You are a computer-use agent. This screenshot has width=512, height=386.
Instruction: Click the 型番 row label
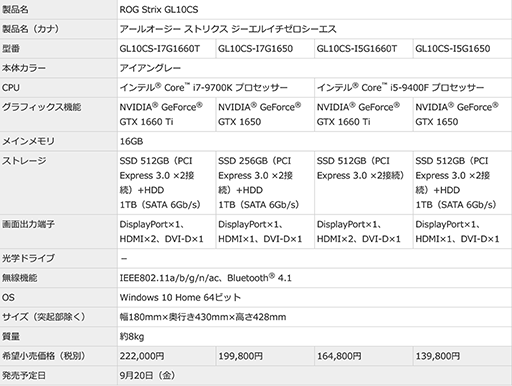(x=11, y=49)
